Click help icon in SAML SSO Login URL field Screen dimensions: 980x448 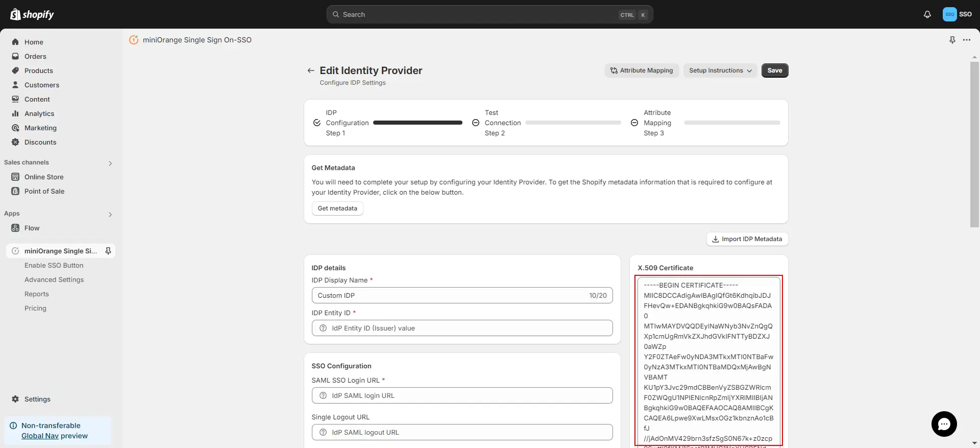pos(323,395)
